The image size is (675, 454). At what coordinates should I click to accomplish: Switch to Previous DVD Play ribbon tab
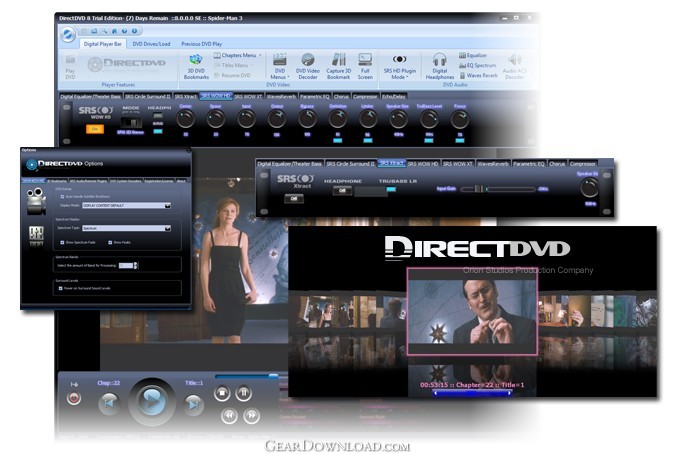coord(201,44)
